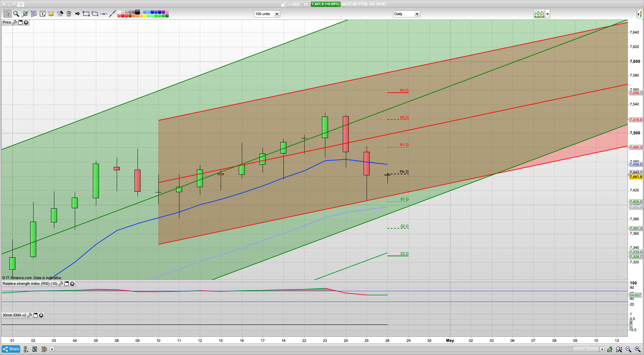Screen dimensions: 644x355
Task: Open the UKX instrument dropdown arrow
Action: pos(289,5)
